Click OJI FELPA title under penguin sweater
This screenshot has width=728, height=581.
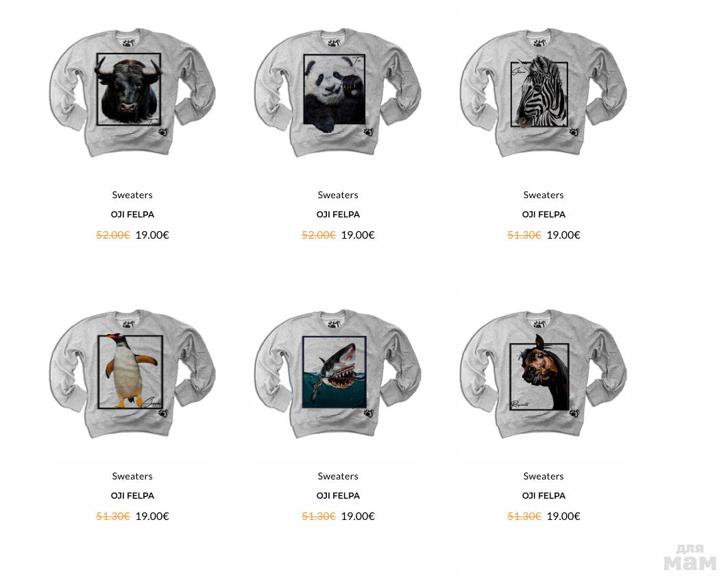point(132,496)
